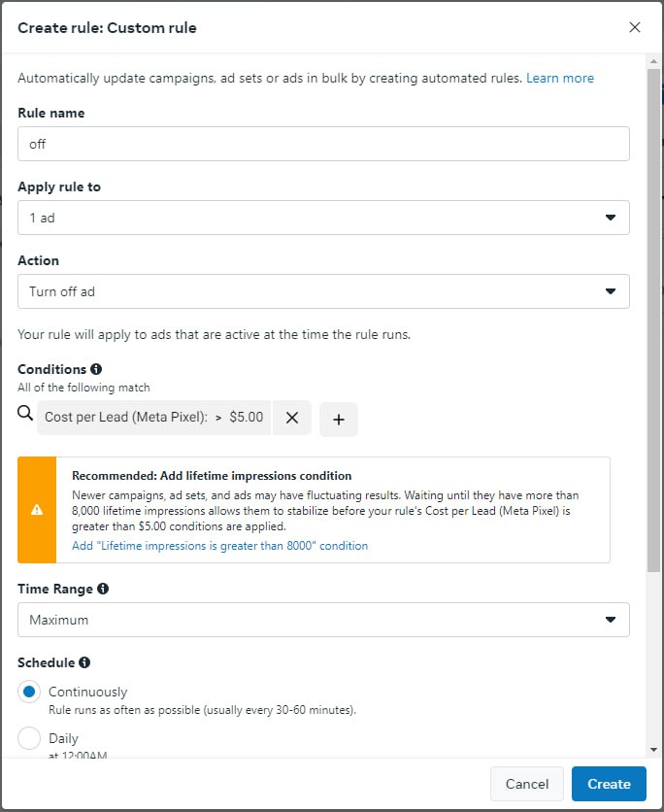Viewport: 664px width, 812px height.
Task: Click the vertical scrollbar thumb
Action: pyautogui.click(x=653, y=320)
